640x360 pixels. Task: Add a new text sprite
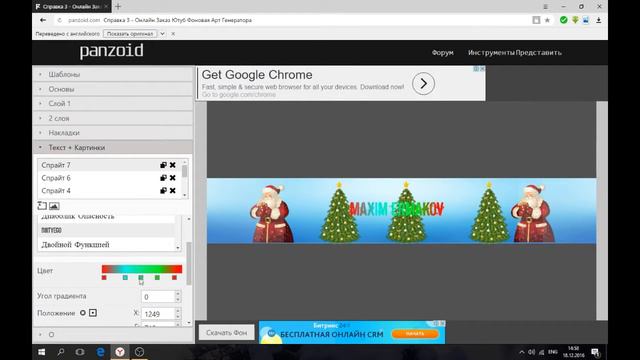pyautogui.click(x=42, y=206)
